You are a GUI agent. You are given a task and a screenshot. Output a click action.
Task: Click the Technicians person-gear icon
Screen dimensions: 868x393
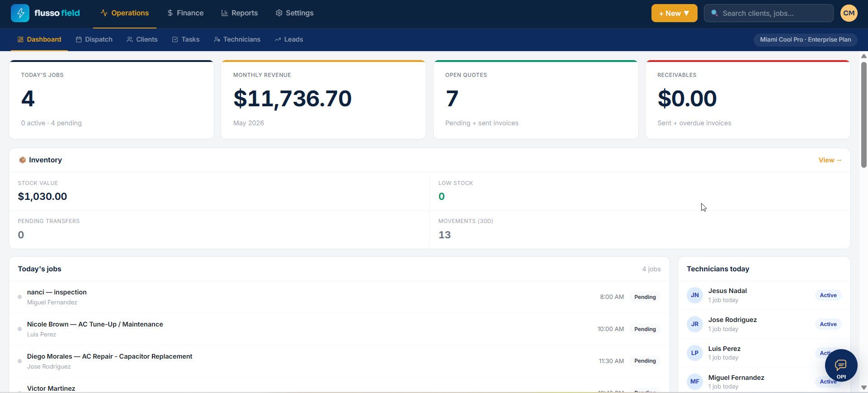coord(217,39)
